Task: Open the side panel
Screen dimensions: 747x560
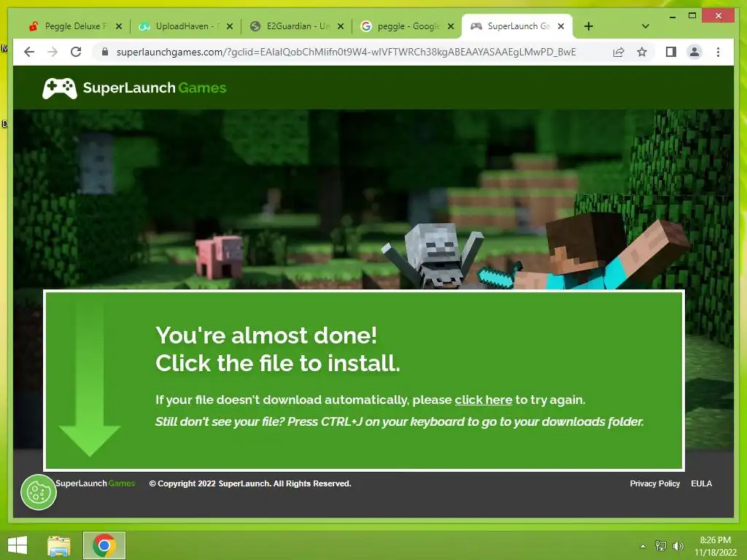Action: (x=671, y=52)
